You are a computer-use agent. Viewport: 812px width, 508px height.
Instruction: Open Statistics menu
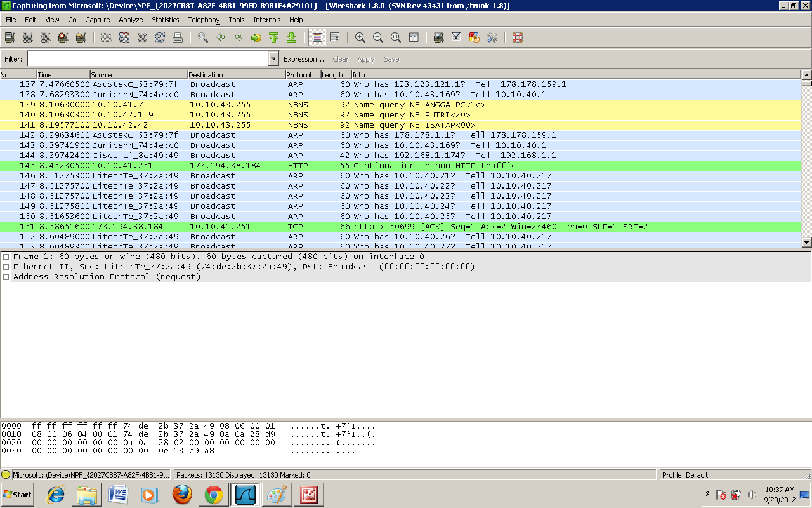[166, 20]
